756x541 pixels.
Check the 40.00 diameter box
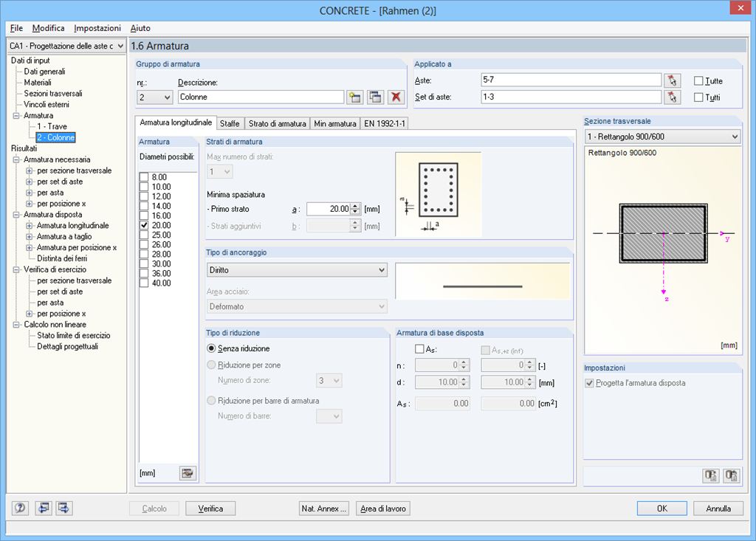point(144,283)
